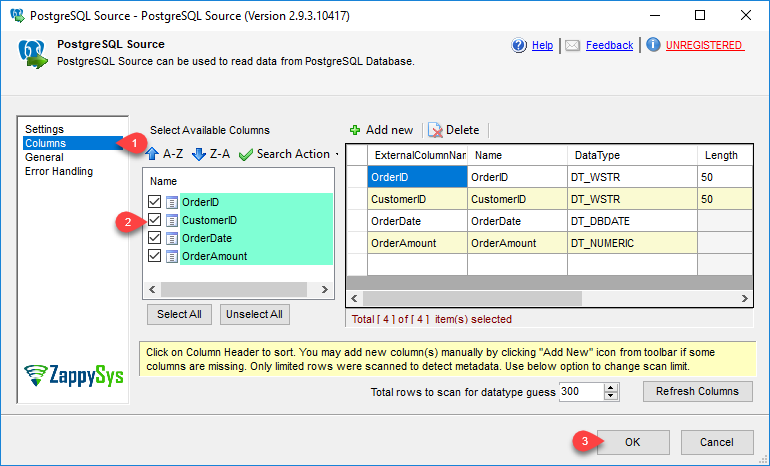Click the green plus Add new icon
The height and width of the screenshot is (466, 770).
click(355, 130)
